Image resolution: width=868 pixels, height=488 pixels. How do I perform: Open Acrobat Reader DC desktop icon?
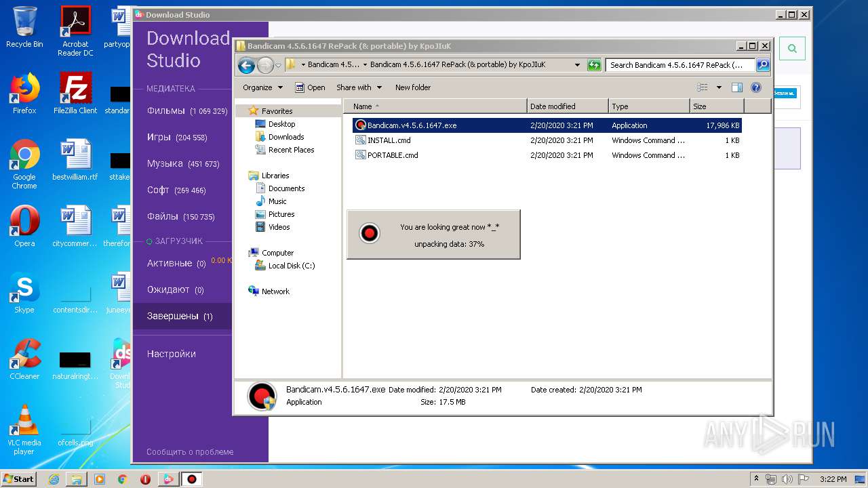click(75, 31)
